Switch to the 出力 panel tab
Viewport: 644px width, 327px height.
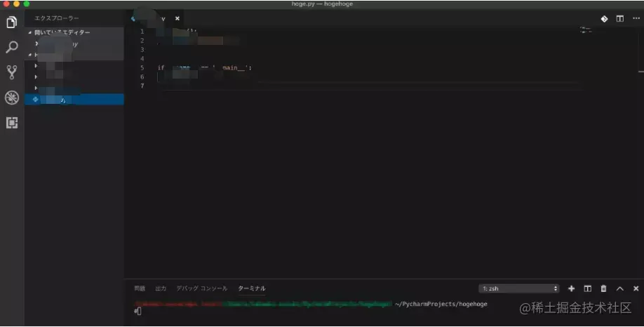coord(161,288)
